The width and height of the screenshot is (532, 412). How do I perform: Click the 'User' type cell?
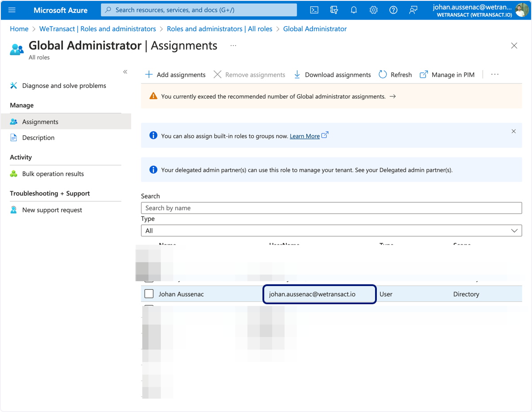[386, 294]
